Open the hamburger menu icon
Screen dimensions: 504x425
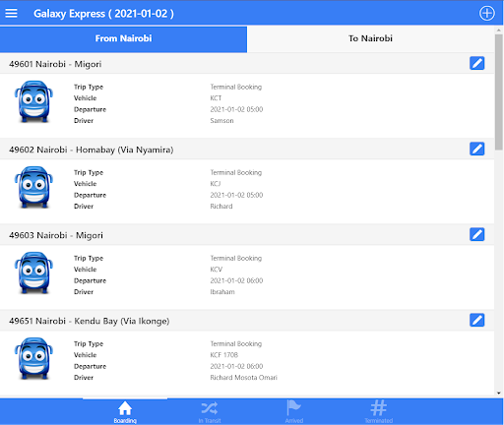click(11, 14)
